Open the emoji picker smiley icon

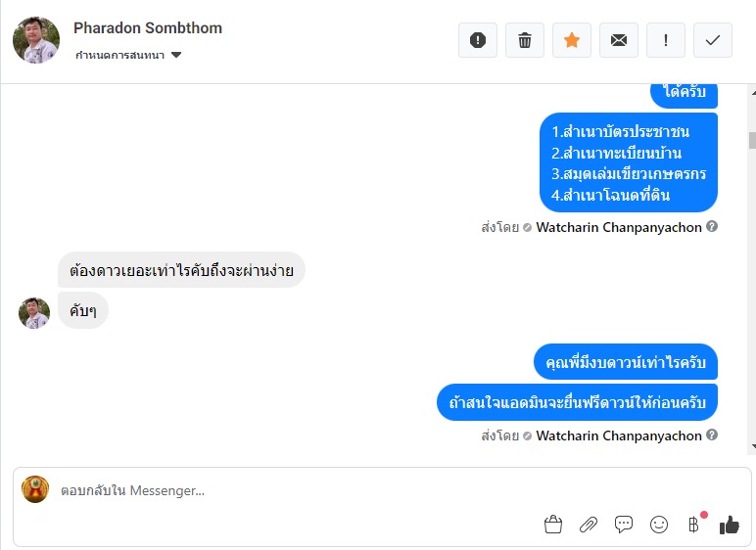click(659, 525)
